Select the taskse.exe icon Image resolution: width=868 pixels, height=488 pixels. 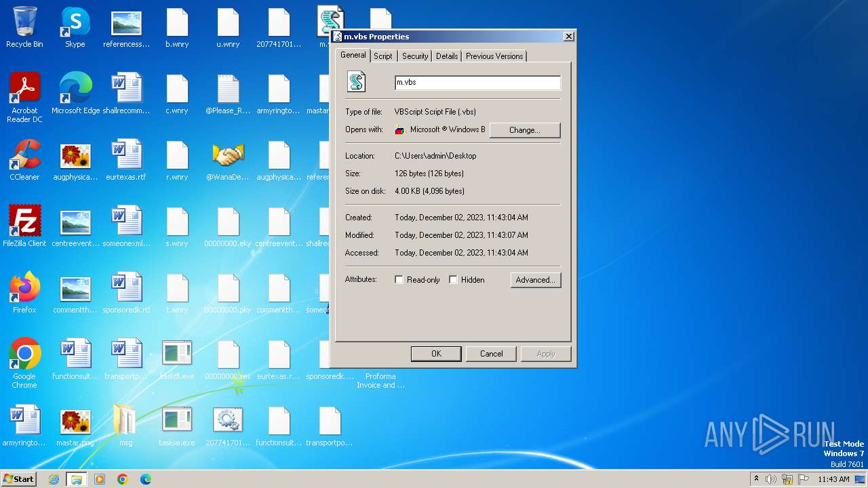177,426
